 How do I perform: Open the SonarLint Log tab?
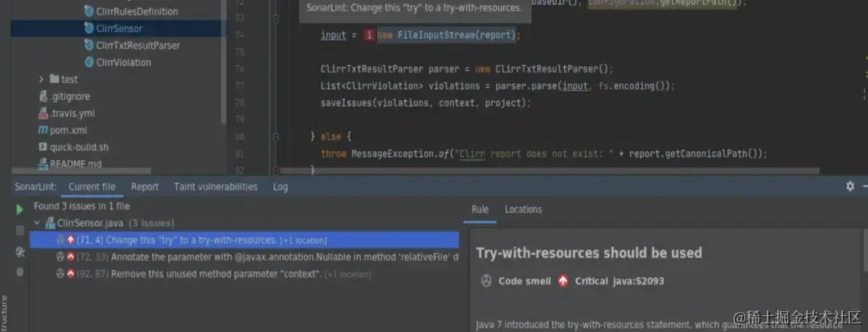click(280, 187)
